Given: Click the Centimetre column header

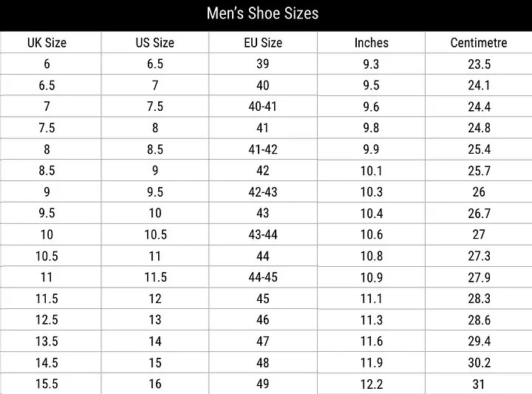Looking at the screenshot, I should 479,43.
